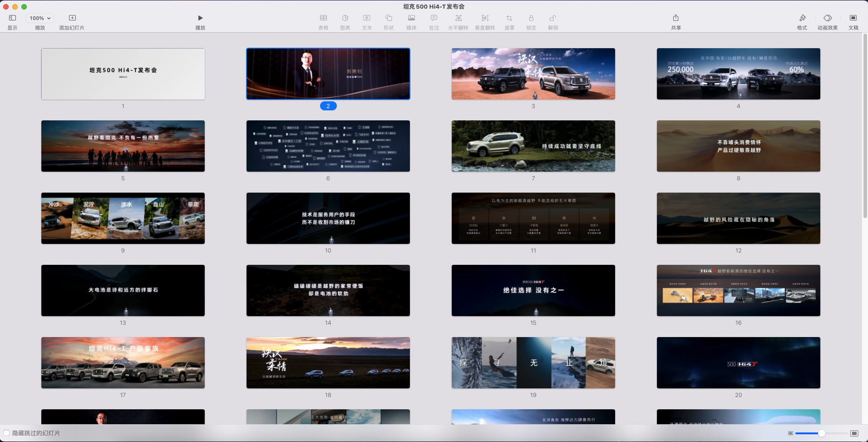Select slide 20 thumbnail 500 Hi4-T logo
Viewport: 868px width, 442px height.
click(739, 363)
